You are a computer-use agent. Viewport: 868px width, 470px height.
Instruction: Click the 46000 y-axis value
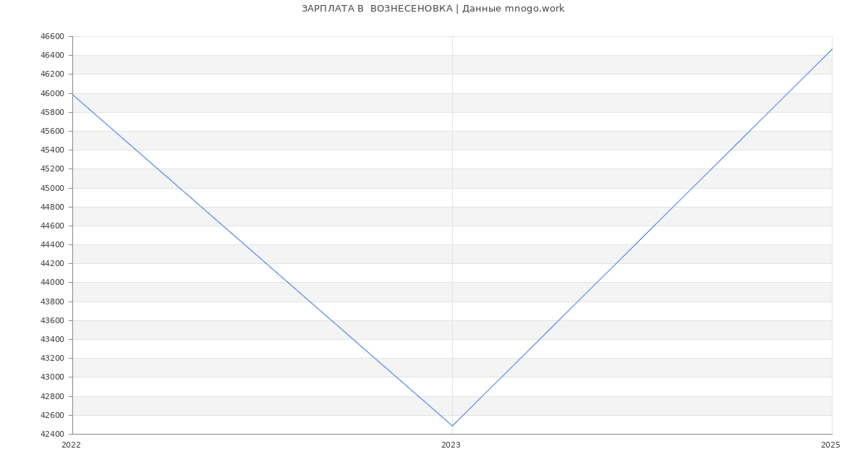coord(52,93)
